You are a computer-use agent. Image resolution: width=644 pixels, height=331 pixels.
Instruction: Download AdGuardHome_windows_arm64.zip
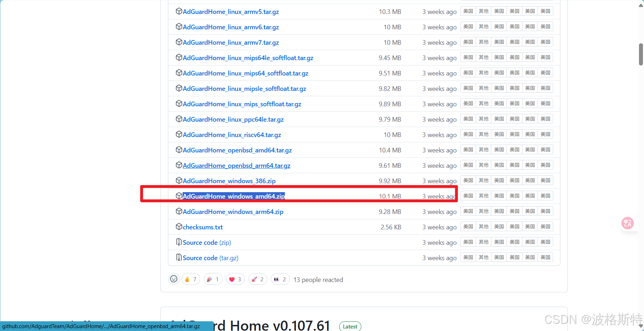[x=233, y=212]
